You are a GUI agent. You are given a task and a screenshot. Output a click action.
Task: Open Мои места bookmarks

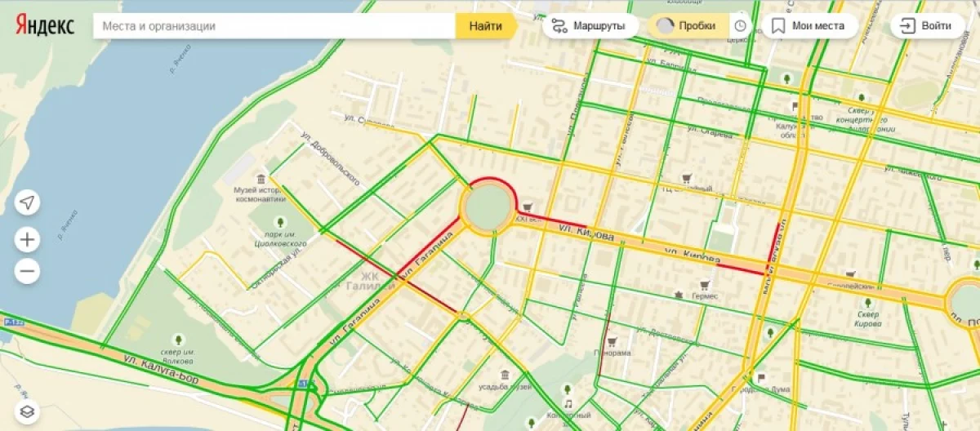808,26
